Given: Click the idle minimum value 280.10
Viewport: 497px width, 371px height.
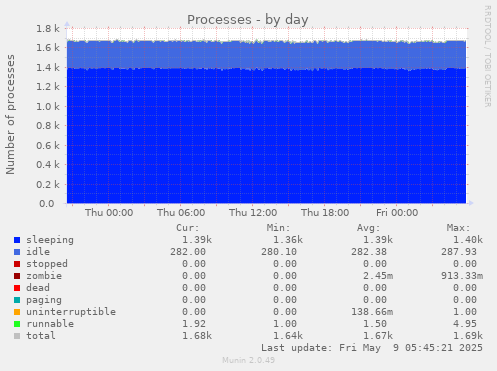Looking at the screenshot, I should pos(279,252).
